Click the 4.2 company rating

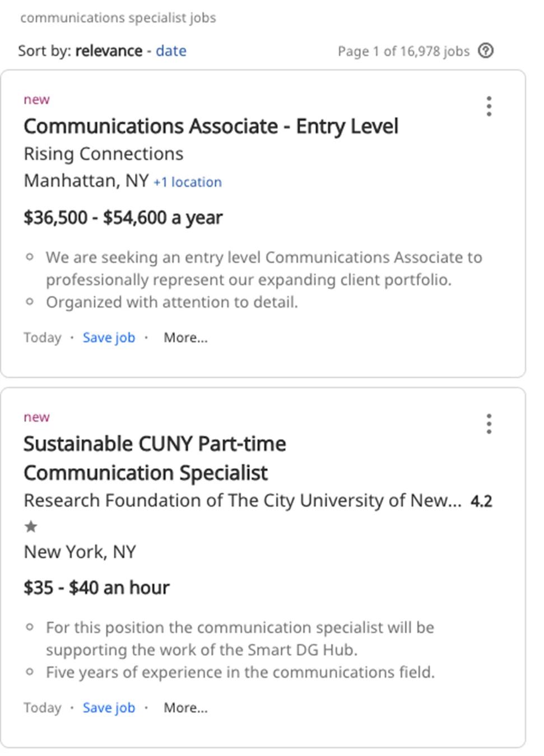pyautogui.click(x=481, y=501)
